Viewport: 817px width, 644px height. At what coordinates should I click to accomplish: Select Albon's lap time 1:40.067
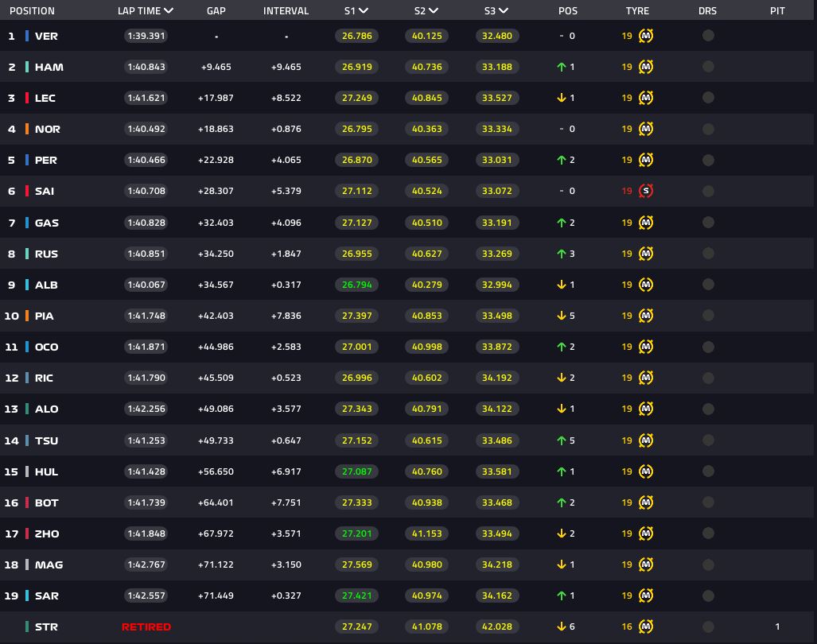(146, 285)
